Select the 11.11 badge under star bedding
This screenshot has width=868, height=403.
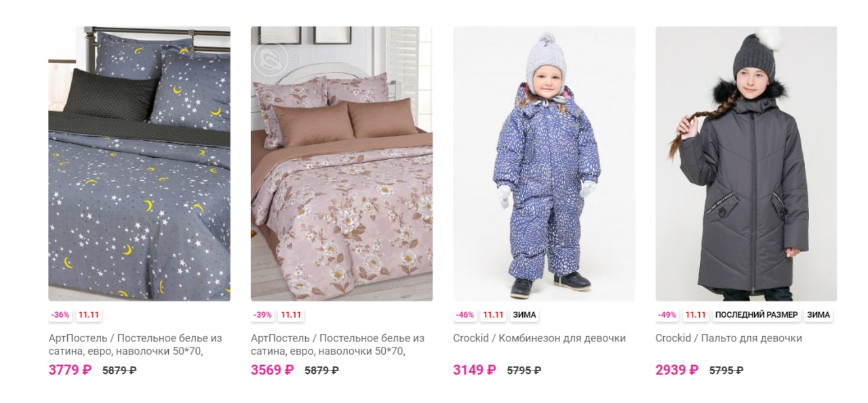88,315
